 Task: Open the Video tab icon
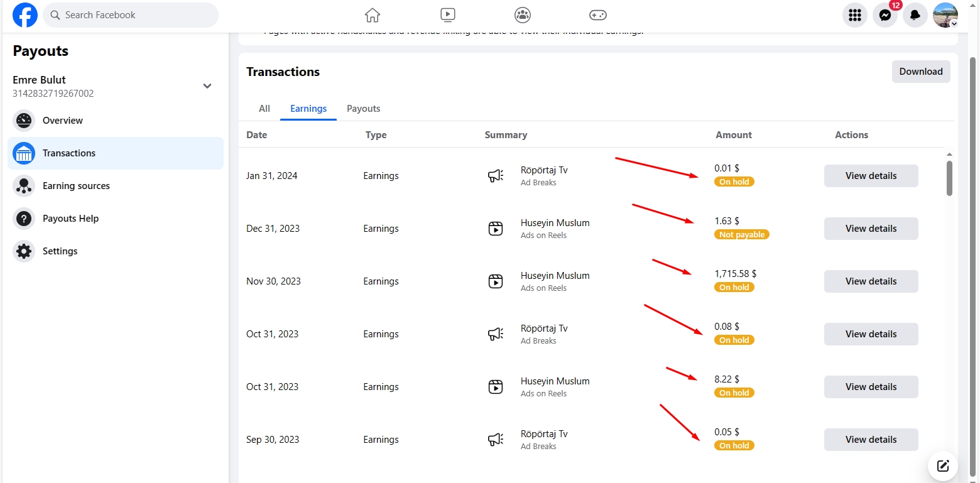click(x=447, y=15)
